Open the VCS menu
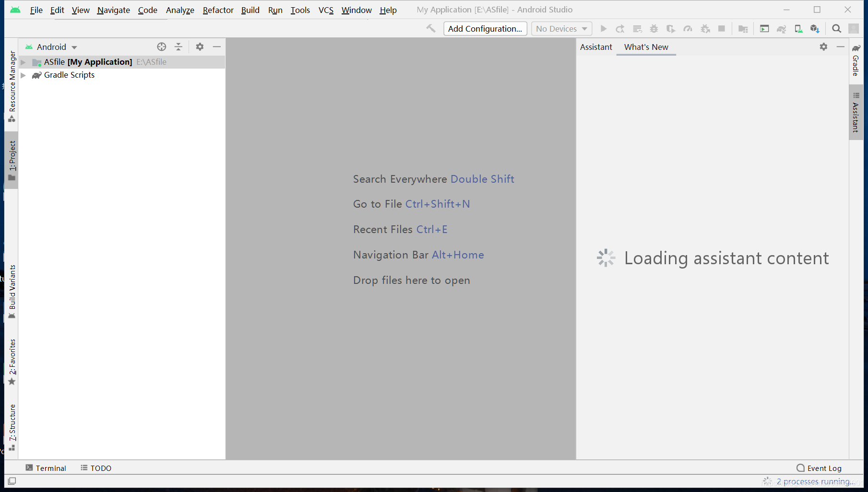 pos(326,10)
